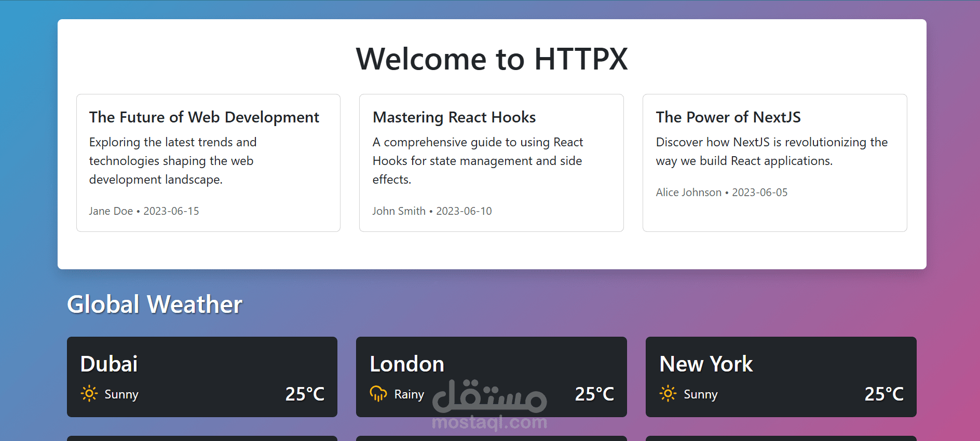Screen dimensions: 980x441
Task: Click the description starting 'A comprehensive guide'
Action: (478, 161)
